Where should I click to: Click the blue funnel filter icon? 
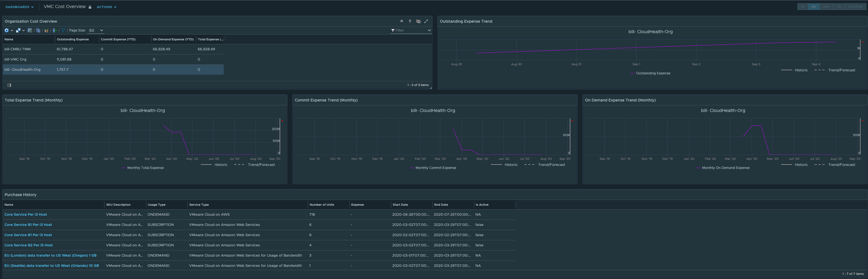(63, 30)
